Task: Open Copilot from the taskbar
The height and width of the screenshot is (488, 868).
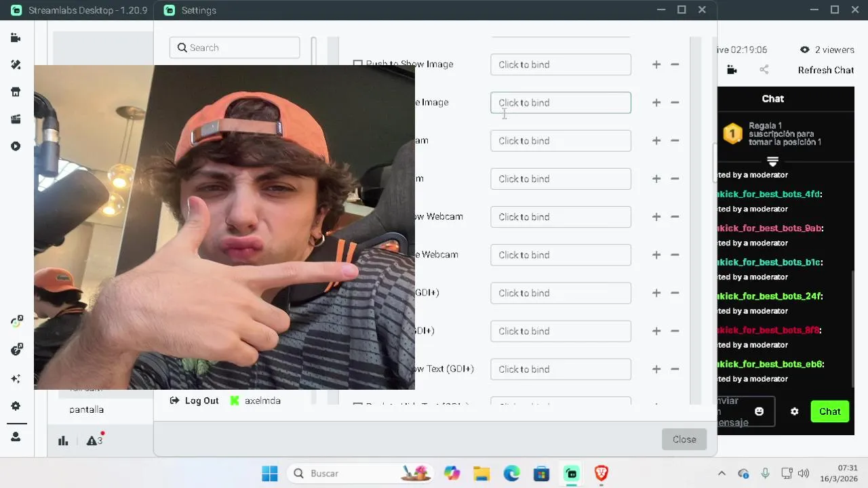Action: point(452,473)
